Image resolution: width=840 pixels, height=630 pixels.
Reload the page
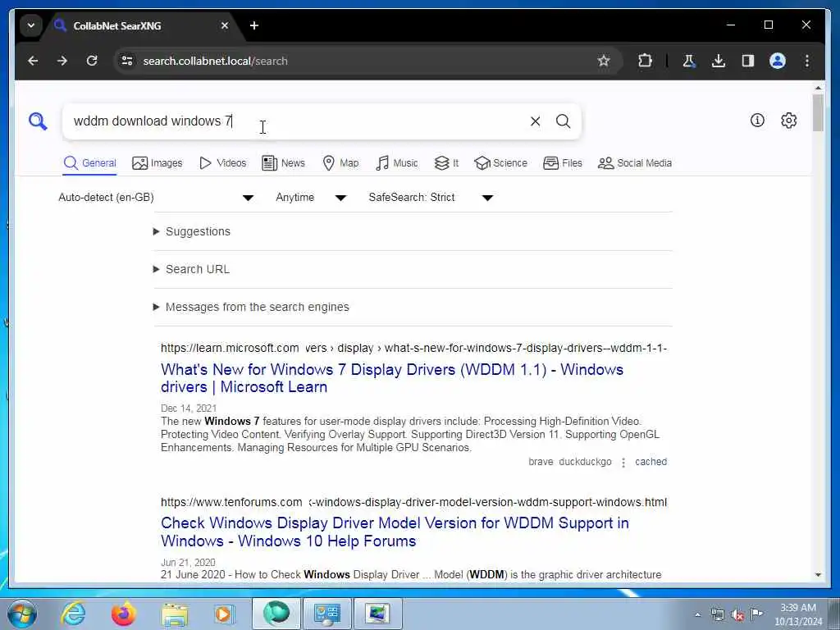click(92, 61)
